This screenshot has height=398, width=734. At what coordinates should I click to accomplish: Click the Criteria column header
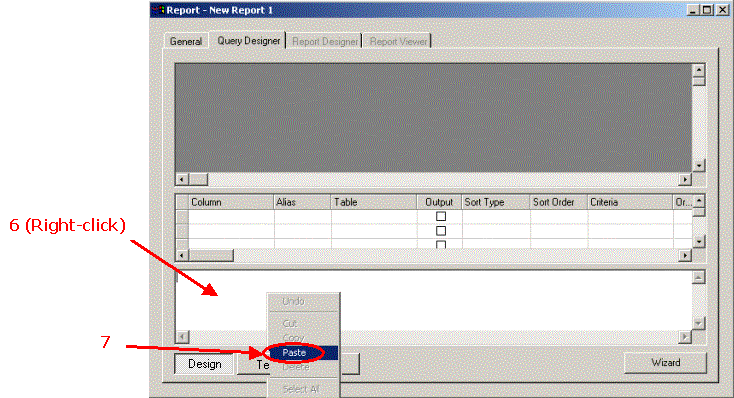(630, 202)
